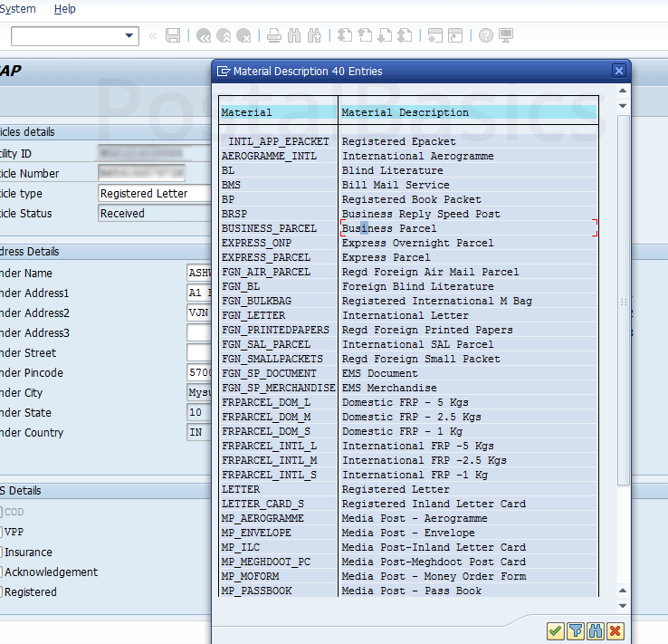The image size is (668, 644).
Task: Toggle the Insurance checkbox
Action: pos(0,553)
